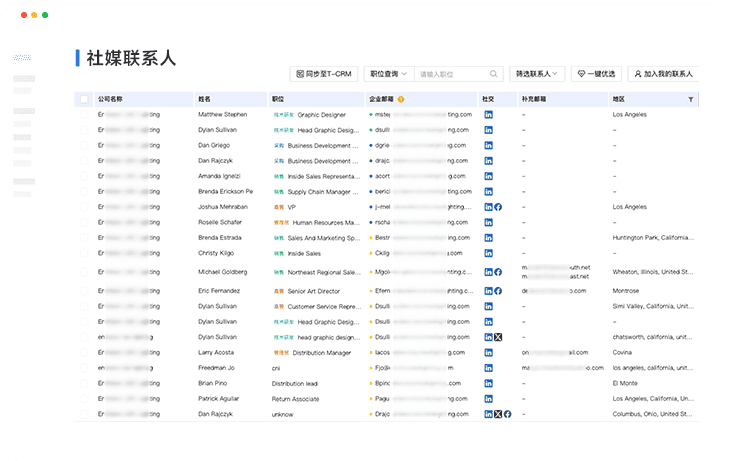
Task: Click Facebook icon in Joshua Mehraban's row
Action: tap(498, 207)
